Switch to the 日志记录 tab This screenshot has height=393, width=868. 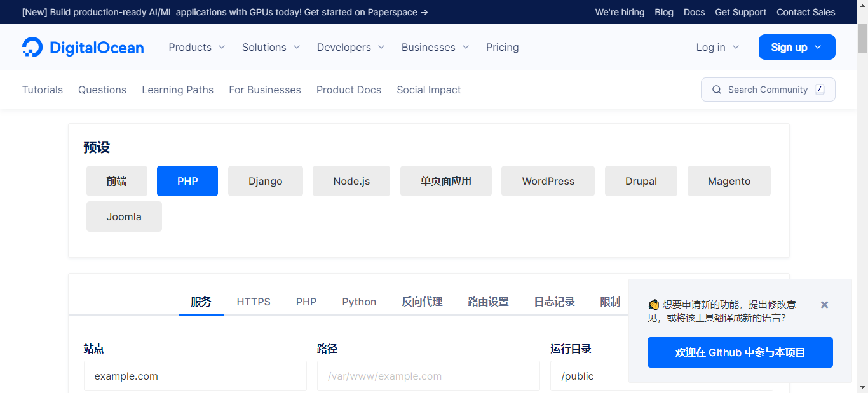(554, 302)
